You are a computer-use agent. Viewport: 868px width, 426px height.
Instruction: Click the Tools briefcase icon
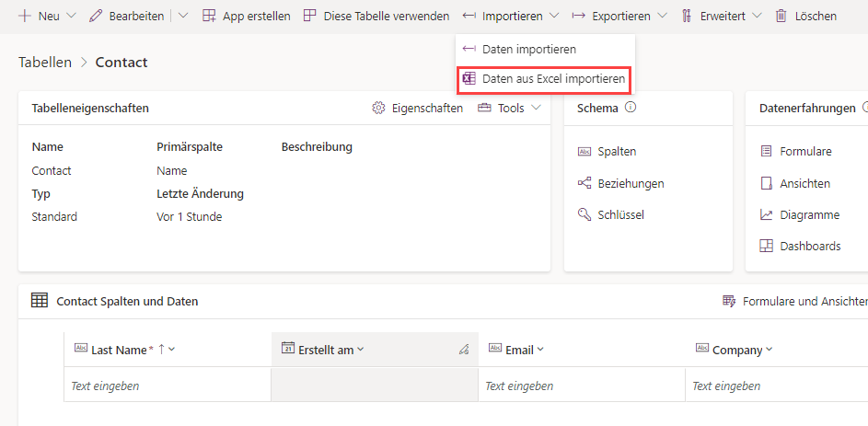(484, 109)
